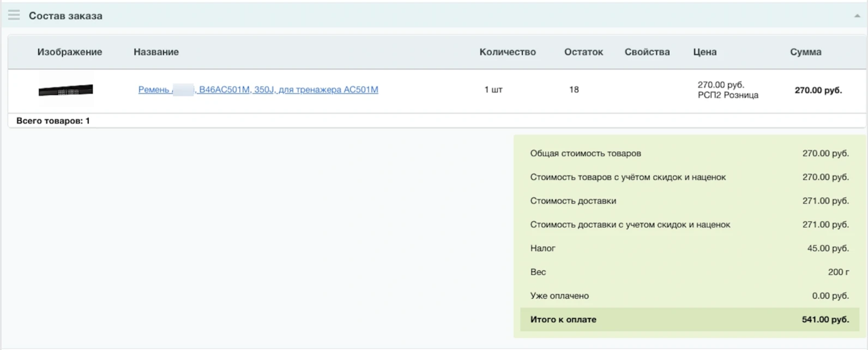Click the Свойства column header
Image resolution: width=868 pixels, height=350 pixels.
[647, 52]
